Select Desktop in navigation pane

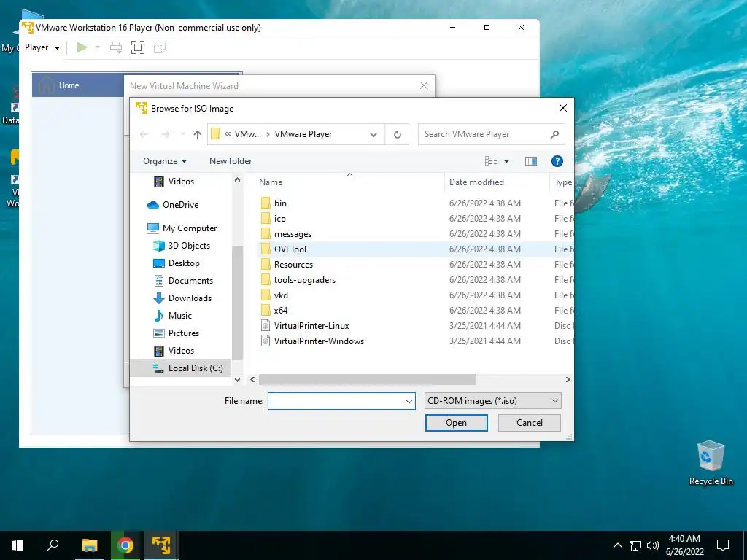pos(183,263)
